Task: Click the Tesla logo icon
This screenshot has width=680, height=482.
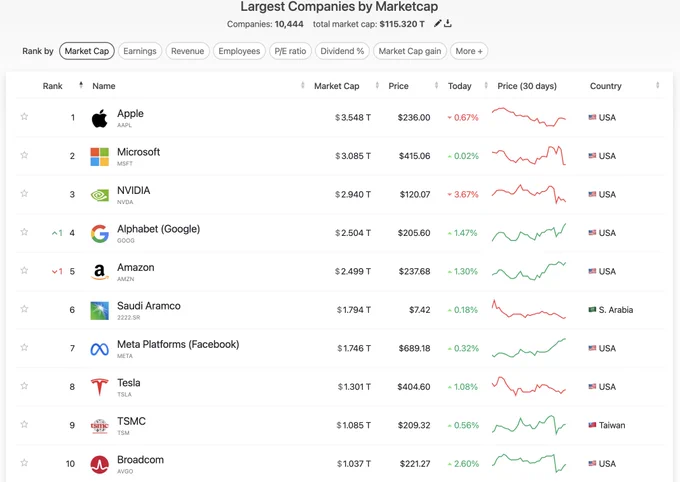Action: [99, 387]
